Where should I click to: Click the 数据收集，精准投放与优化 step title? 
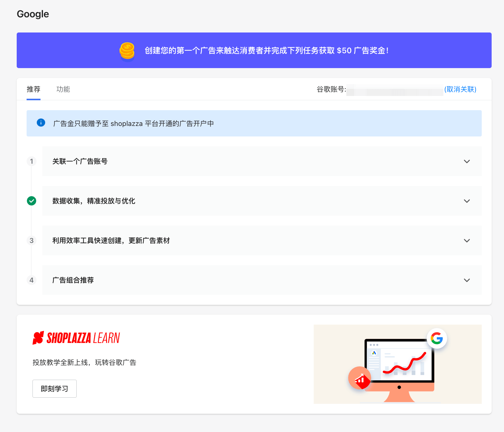pyautogui.click(x=94, y=201)
